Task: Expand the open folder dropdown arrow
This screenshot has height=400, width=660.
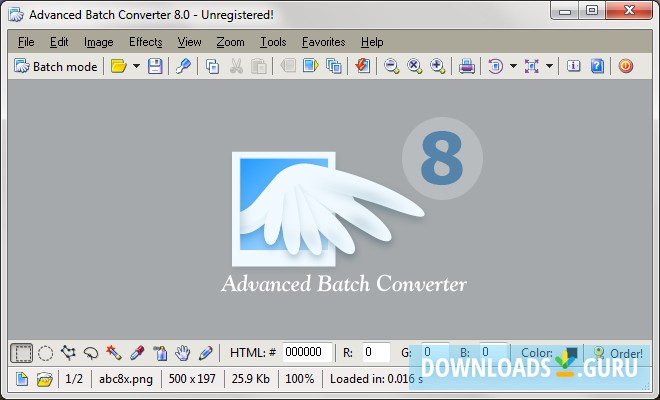Action: click(136, 66)
